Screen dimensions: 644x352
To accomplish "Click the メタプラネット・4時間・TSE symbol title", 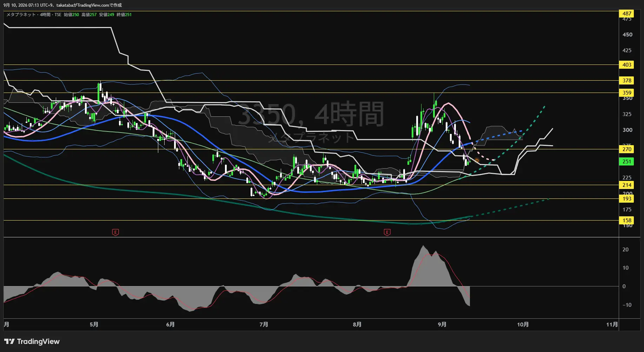I will (x=34, y=15).
